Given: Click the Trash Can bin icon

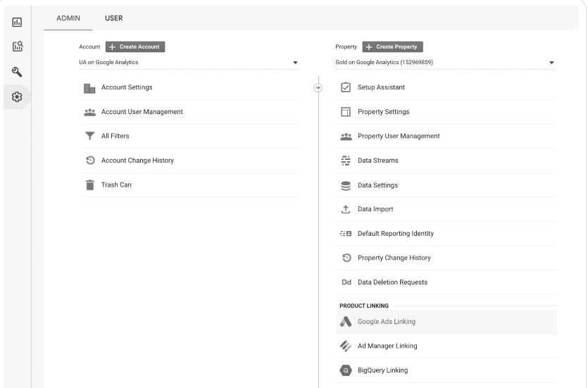Looking at the screenshot, I should (x=90, y=184).
